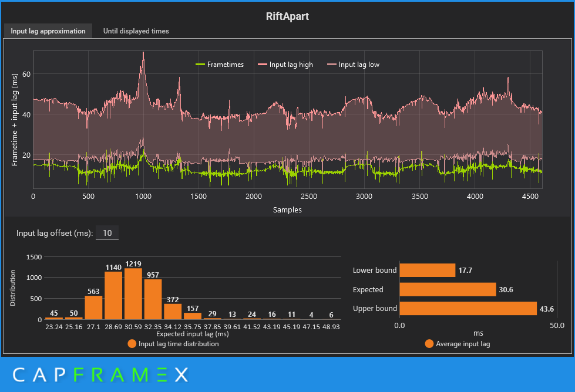Click the RiftApart chart title
Image resolution: width=575 pixels, height=392 pixels.
pos(287,16)
